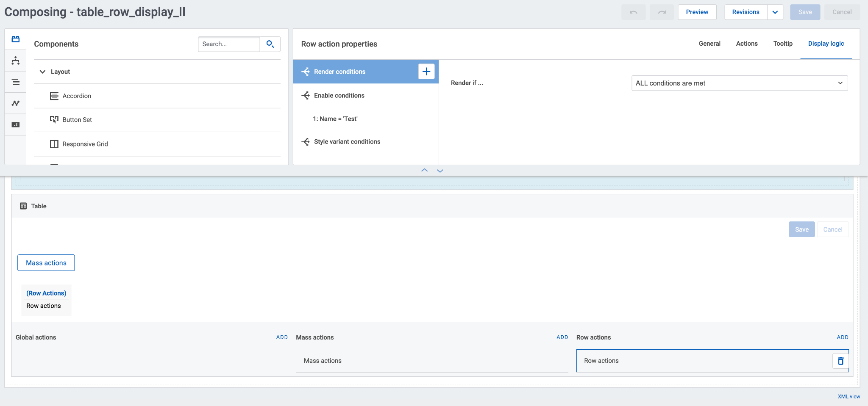Delete the Row actions entry with trash icon
This screenshot has width=868, height=406.
840,361
